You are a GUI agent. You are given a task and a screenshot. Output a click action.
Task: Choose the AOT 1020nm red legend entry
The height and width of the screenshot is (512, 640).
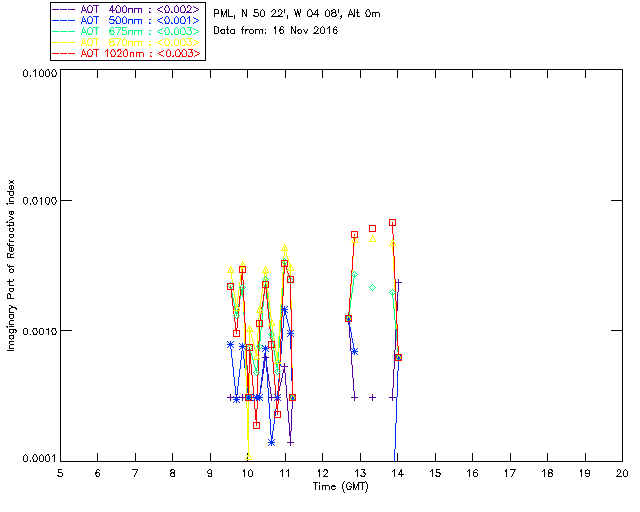[x=127, y=53]
